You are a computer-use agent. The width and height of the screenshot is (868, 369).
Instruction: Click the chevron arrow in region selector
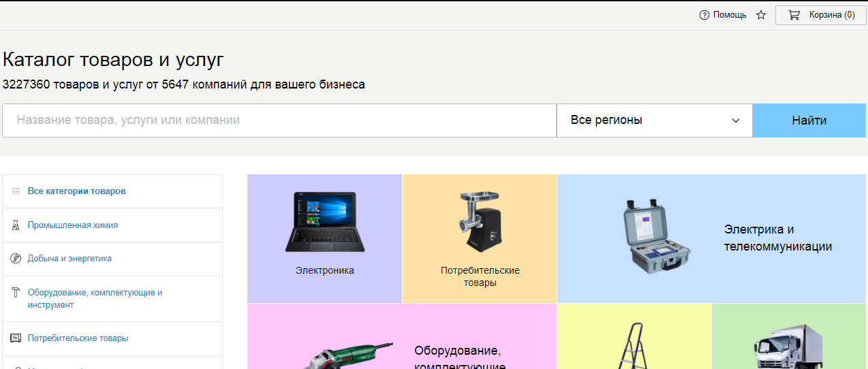coord(736,121)
